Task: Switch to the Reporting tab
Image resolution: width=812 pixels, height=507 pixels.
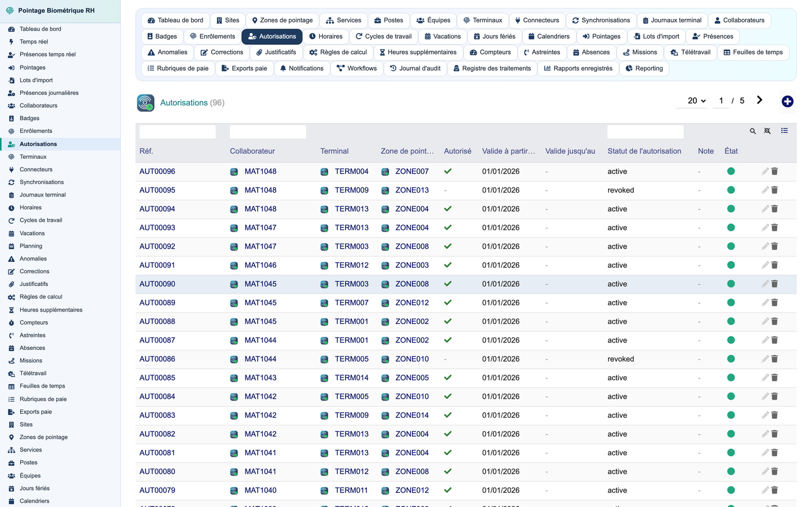Action: pos(644,68)
